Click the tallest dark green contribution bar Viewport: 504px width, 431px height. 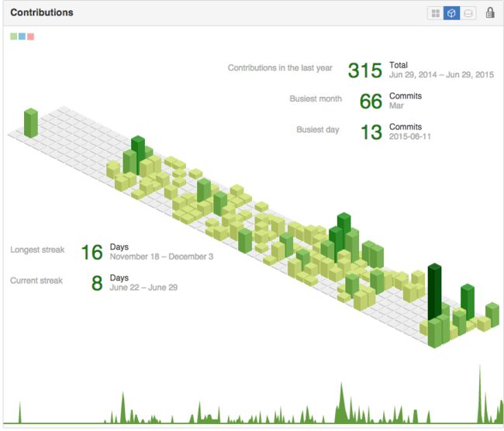[434, 291]
